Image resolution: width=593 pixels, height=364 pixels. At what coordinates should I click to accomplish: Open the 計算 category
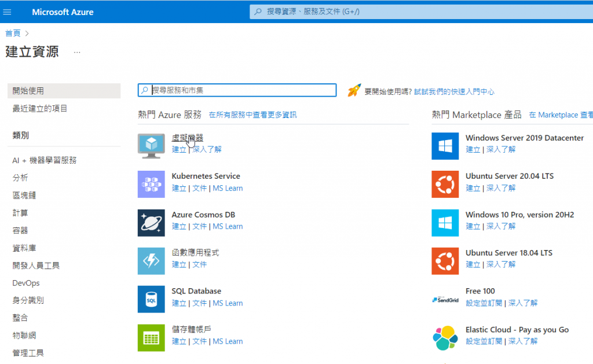[20, 213]
